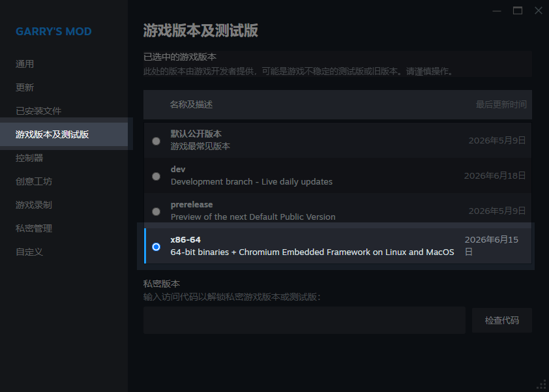Screen dimensions: 549x392
Task: Open the 通用 settings section
Action: tap(25, 64)
